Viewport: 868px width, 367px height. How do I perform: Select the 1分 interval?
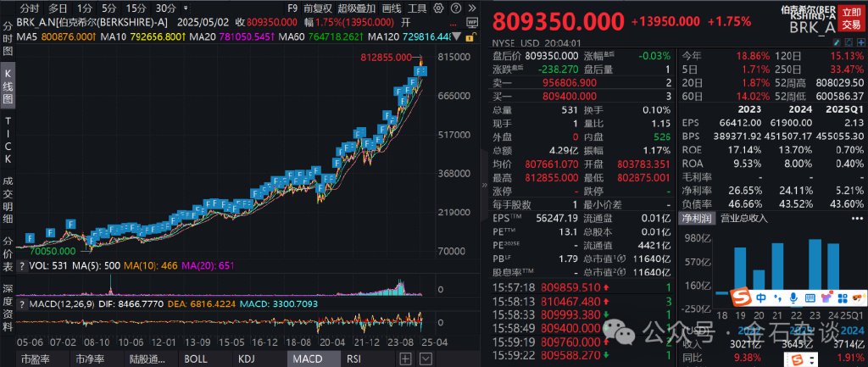[x=84, y=8]
